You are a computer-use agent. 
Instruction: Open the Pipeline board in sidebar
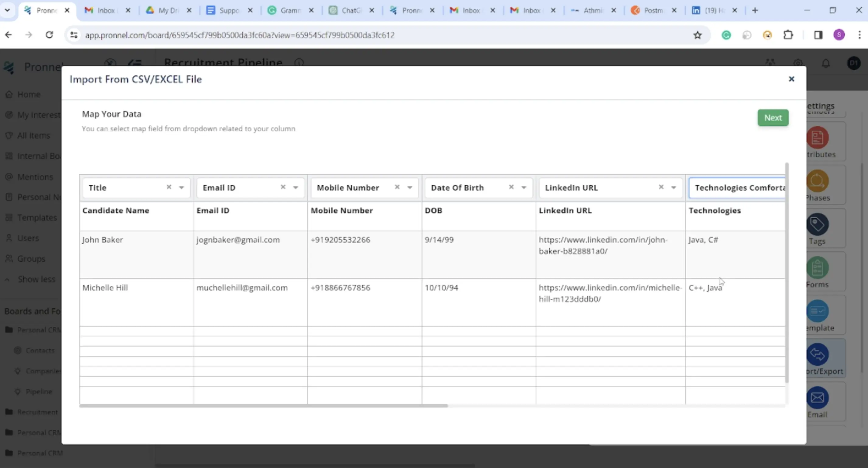point(39,392)
